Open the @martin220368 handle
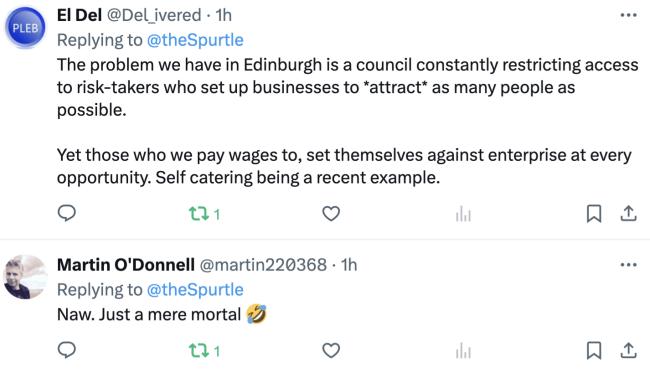The width and height of the screenshot is (650, 373). pos(263,265)
